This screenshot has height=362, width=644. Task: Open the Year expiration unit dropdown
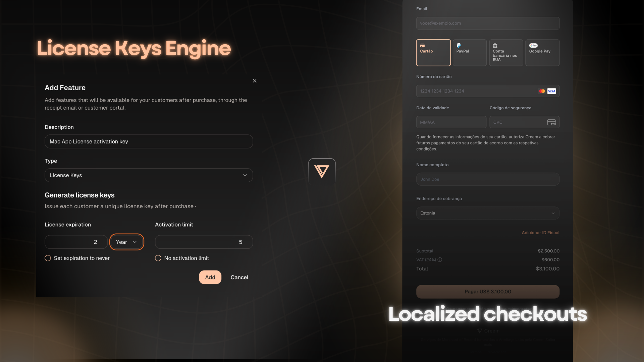126,242
